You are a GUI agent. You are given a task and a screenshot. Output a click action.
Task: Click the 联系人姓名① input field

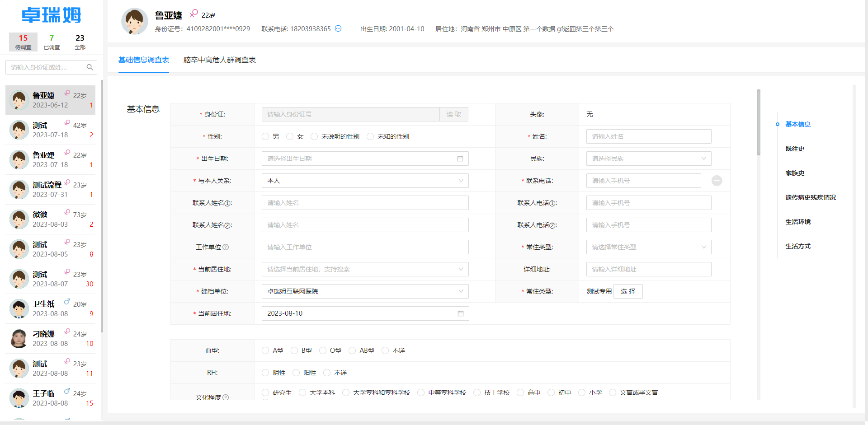click(365, 203)
